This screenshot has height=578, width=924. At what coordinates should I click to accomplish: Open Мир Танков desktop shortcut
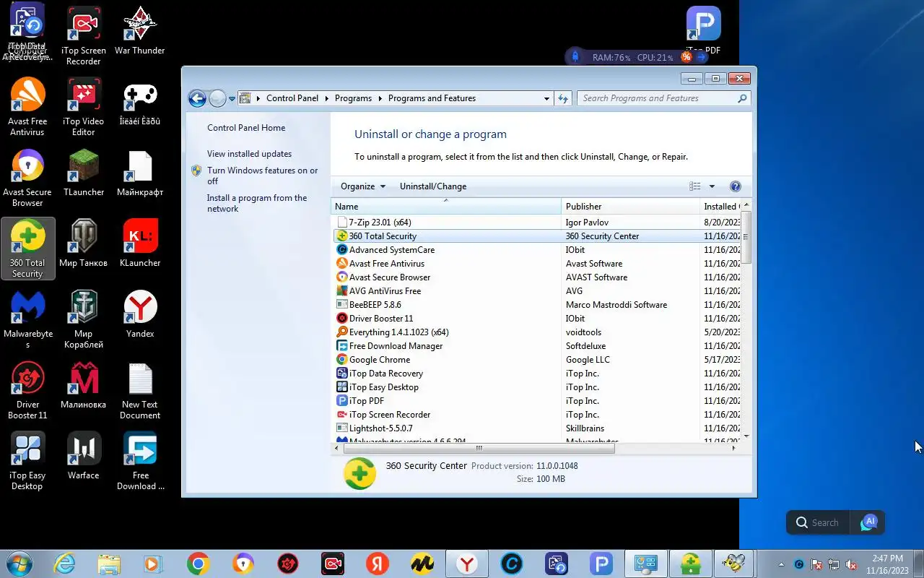coord(84,243)
